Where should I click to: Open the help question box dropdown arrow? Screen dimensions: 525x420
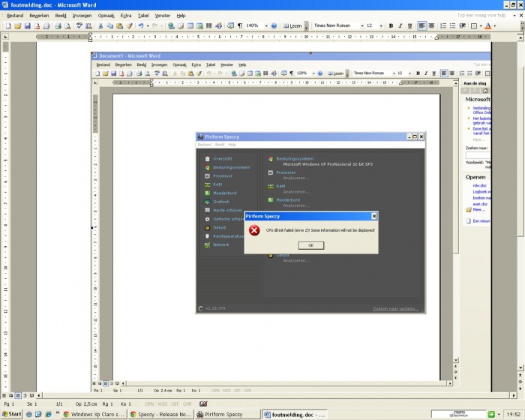tap(514, 16)
